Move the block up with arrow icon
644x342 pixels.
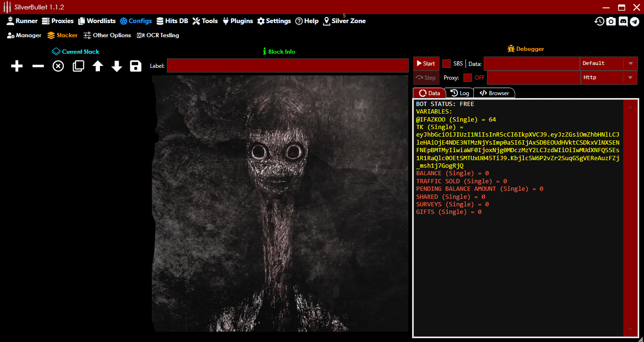98,66
